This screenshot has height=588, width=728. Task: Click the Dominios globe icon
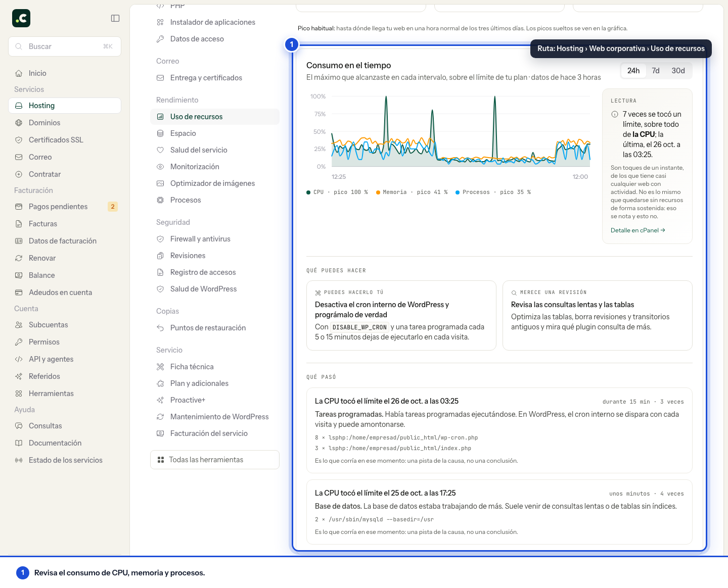click(x=19, y=123)
